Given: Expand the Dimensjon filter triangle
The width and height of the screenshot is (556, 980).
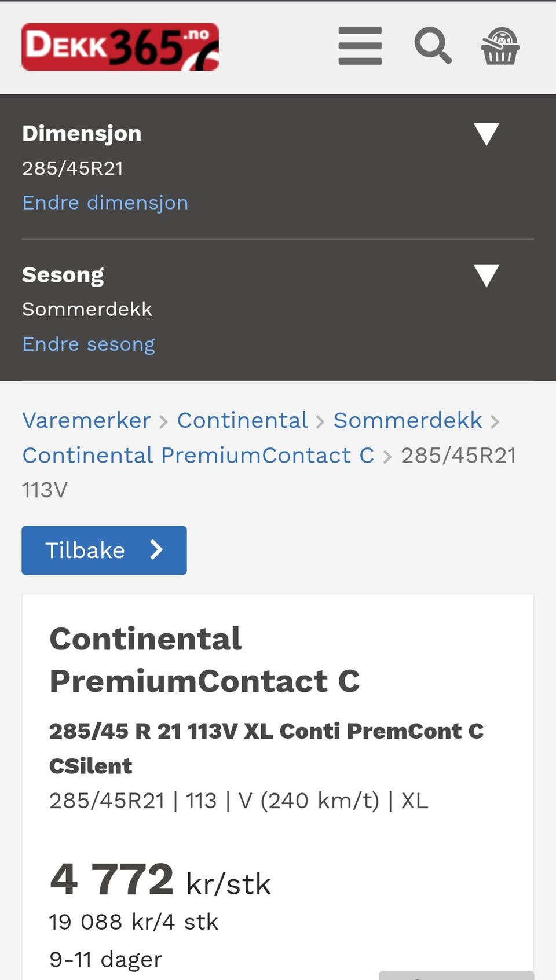Looking at the screenshot, I should tap(486, 134).
